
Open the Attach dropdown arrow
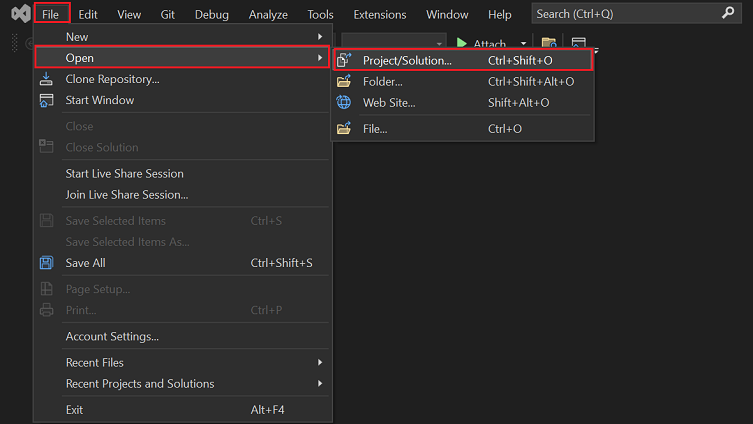523,43
